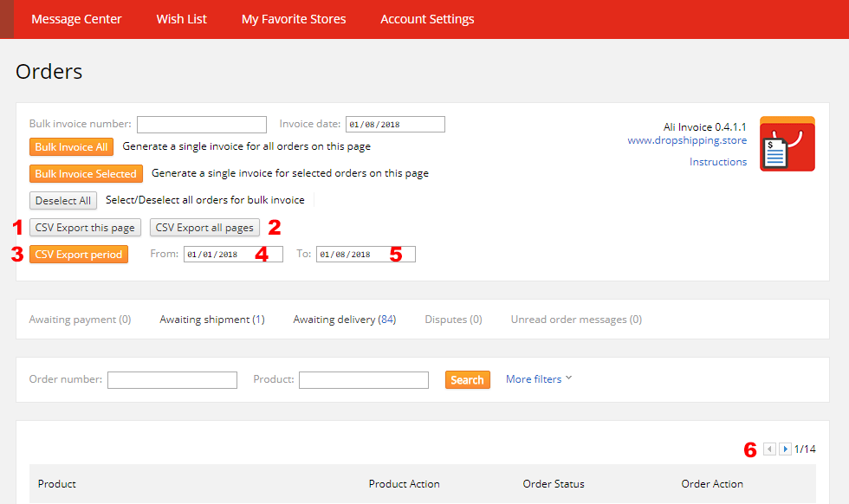Open the www.dropshipping.store link

pyautogui.click(x=686, y=140)
